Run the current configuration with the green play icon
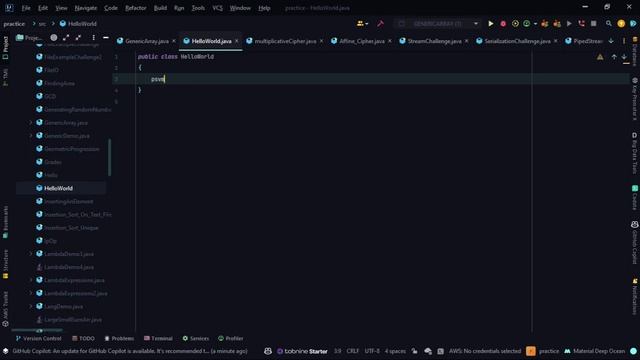Viewport: 640px width, 360px height. click(x=491, y=24)
